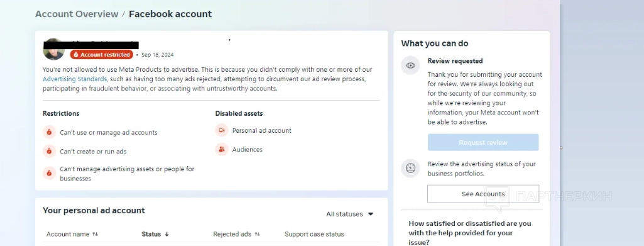Click the Account restricted red badge

(x=102, y=54)
